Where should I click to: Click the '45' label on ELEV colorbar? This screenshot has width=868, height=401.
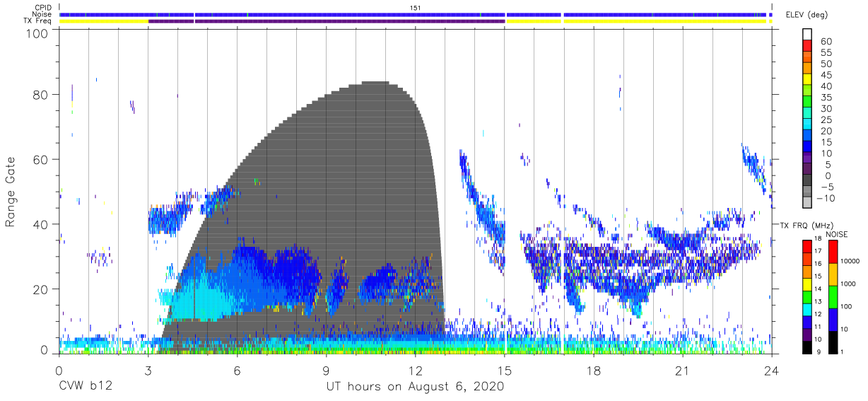(x=826, y=75)
